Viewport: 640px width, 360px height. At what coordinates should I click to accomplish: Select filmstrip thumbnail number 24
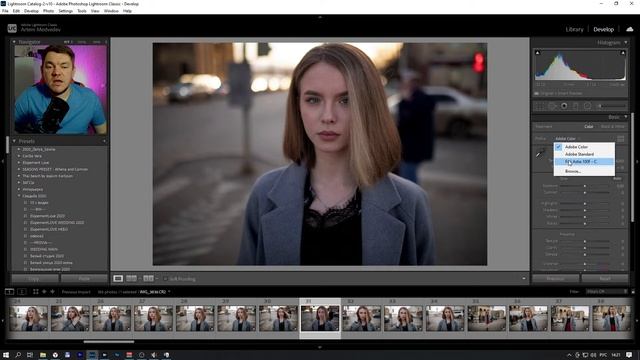click(x=29, y=318)
